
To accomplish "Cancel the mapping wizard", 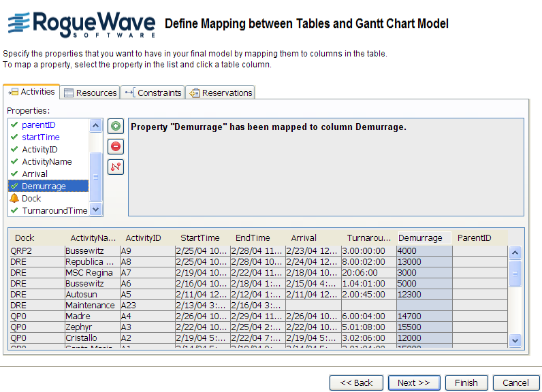I will (x=511, y=382).
